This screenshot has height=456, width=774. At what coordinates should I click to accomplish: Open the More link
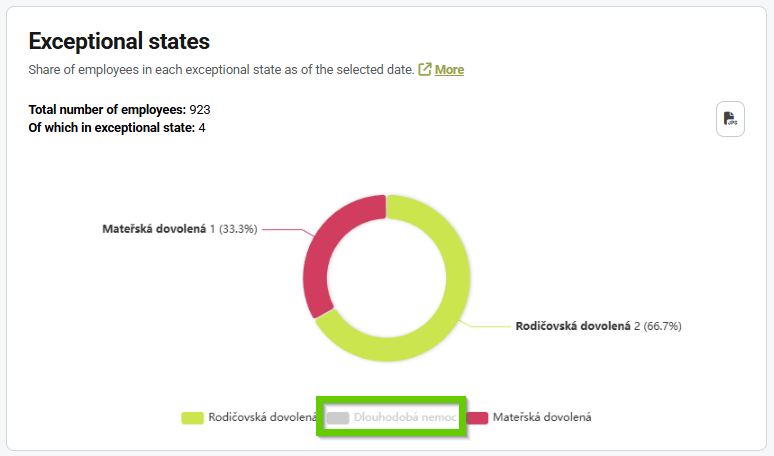(449, 69)
